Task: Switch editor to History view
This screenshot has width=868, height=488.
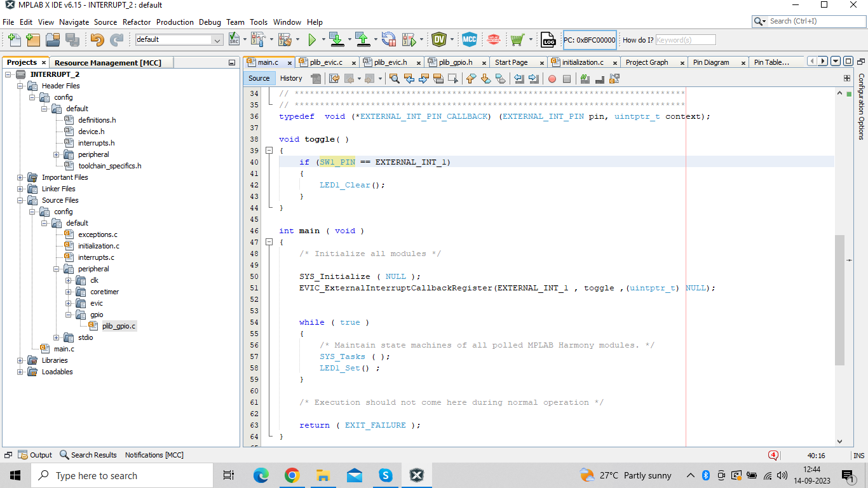Action: tap(291, 79)
